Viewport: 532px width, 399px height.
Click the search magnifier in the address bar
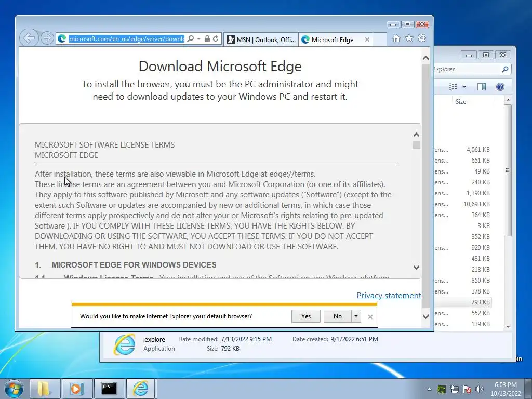(191, 38)
